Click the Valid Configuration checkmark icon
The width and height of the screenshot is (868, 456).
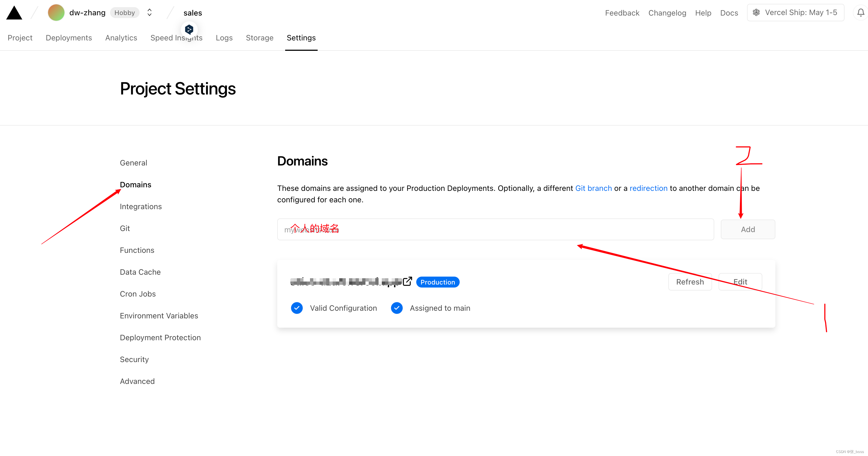pyautogui.click(x=297, y=308)
